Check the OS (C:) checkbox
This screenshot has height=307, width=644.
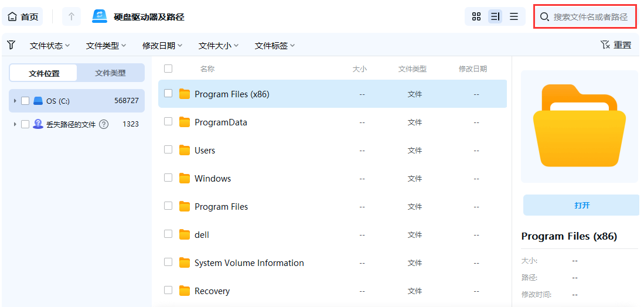click(x=25, y=101)
